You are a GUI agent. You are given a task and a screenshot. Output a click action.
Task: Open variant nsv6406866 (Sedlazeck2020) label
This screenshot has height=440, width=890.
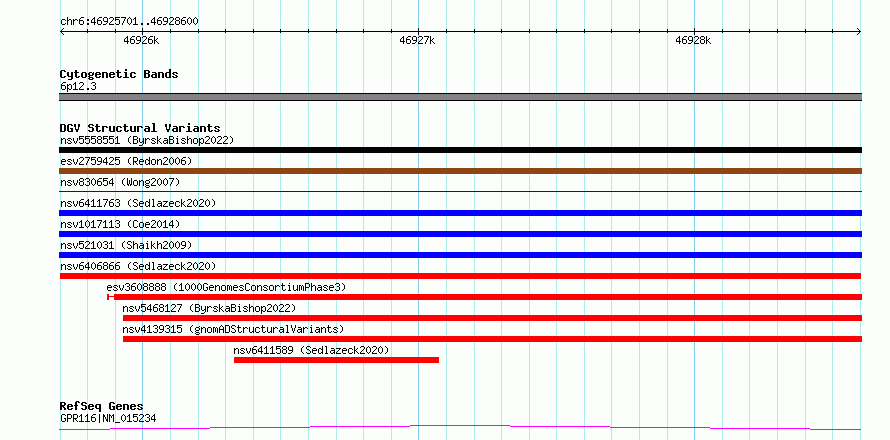click(138, 266)
